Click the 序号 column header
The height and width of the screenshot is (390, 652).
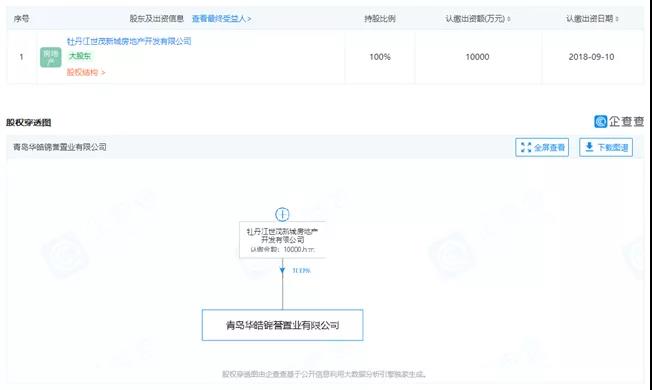coord(21,19)
